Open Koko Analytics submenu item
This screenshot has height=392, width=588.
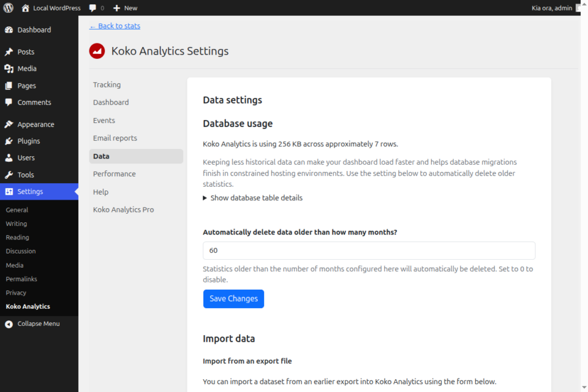pyautogui.click(x=28, y=306)
